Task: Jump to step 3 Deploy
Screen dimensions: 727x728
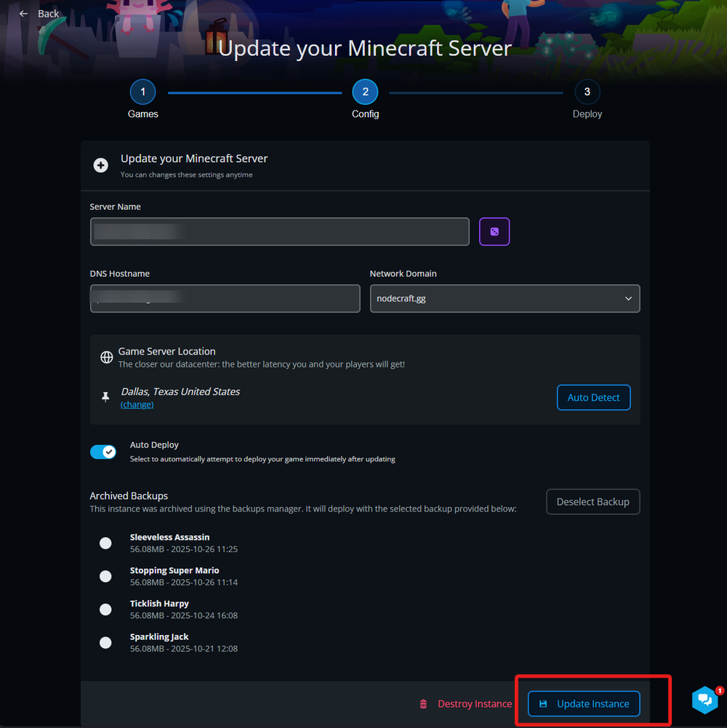Action: coord(587,92)
